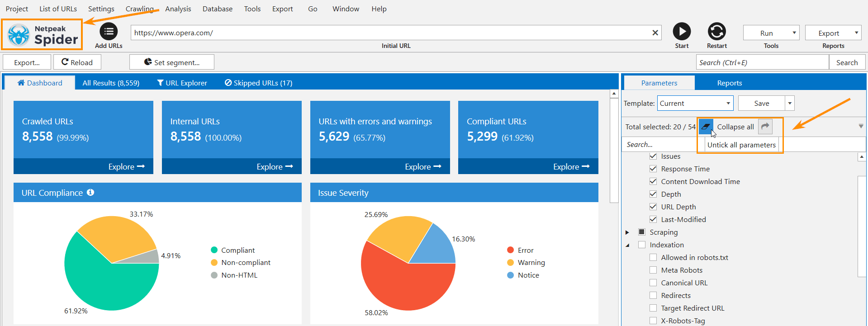The width and height of the screenshot is (868, 326).
Task: Untick all parameters with the eraser icon
Action: pyautogui.click(x=706, y=127)
